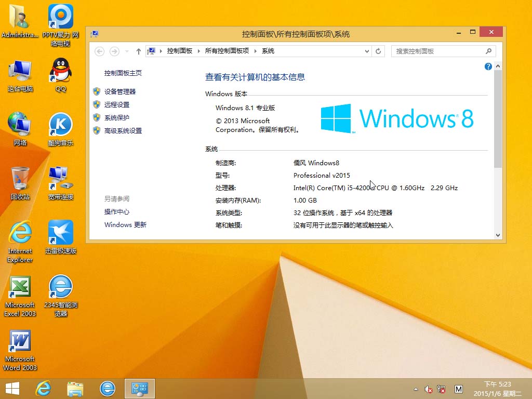532x399 pixels.
Task: Open File Explorer from the taskbar
Action: (75, 389)
